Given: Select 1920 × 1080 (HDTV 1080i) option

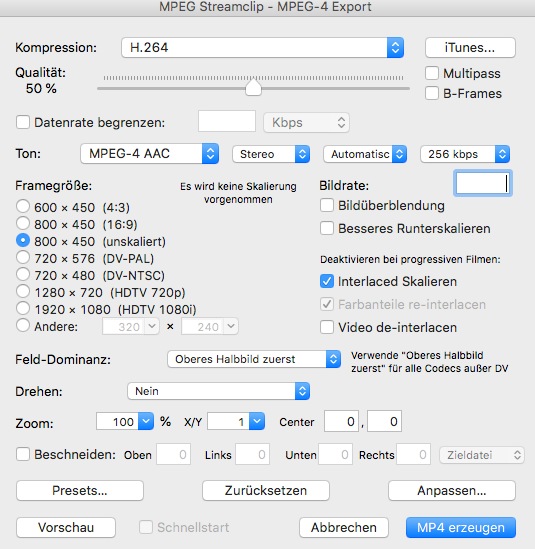Looking at the screenshot, I should click(x=23, y=308).
